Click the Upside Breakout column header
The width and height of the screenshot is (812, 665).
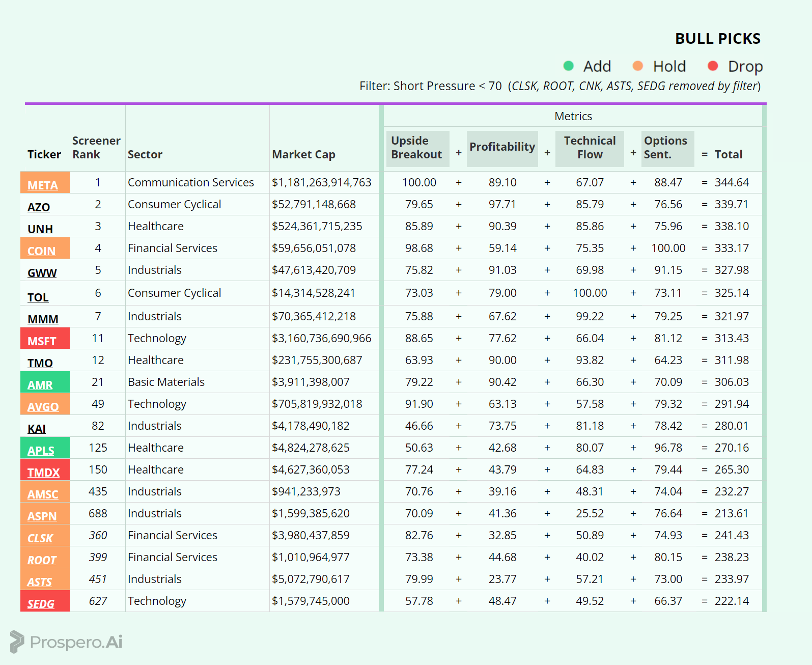[x=417, y=148]
